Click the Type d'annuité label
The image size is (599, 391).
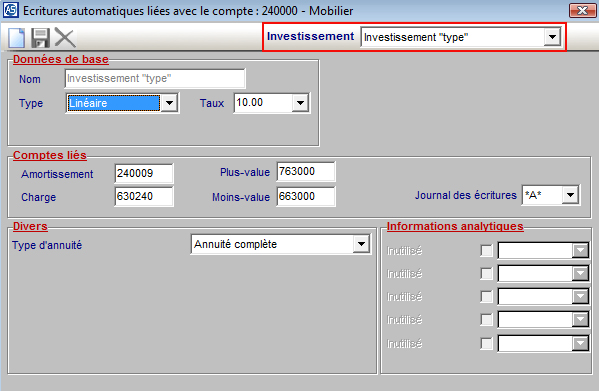click(x=47, y=245)
